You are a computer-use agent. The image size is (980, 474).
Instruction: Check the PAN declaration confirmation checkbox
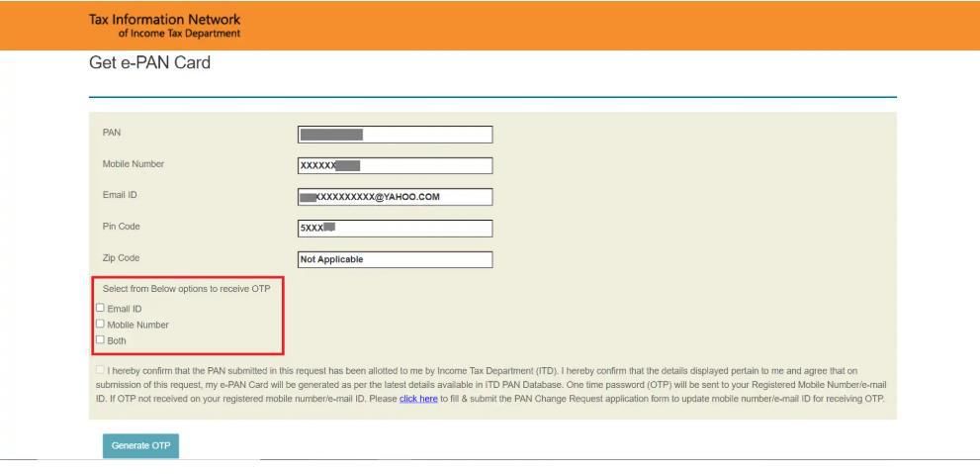tap(100, 370)
